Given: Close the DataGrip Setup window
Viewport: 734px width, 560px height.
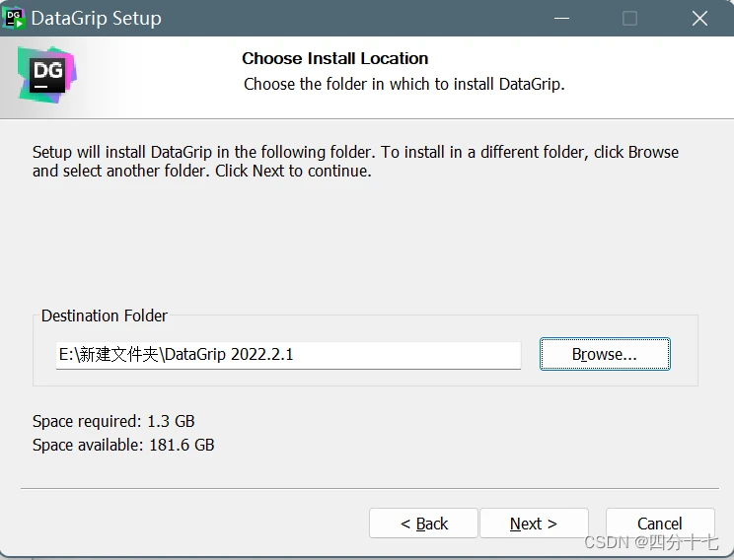Looking at the screenshot, I should click(699, 19).
